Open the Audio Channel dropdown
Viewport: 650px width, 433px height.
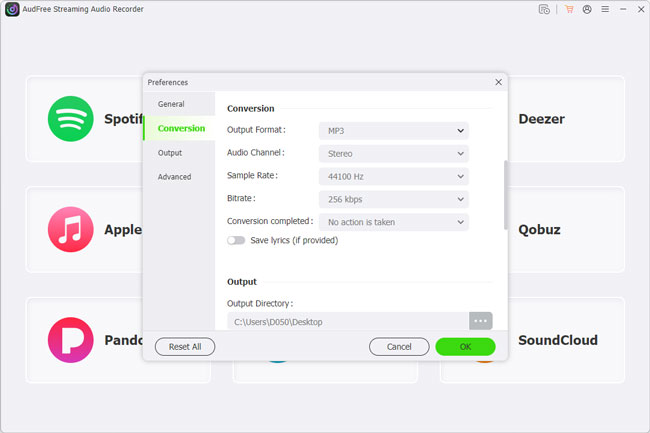[393, 153]
